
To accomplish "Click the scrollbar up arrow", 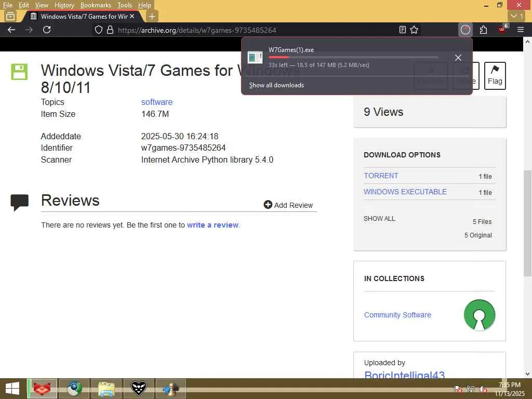I will pyautogui.click(x=527, y=42).
